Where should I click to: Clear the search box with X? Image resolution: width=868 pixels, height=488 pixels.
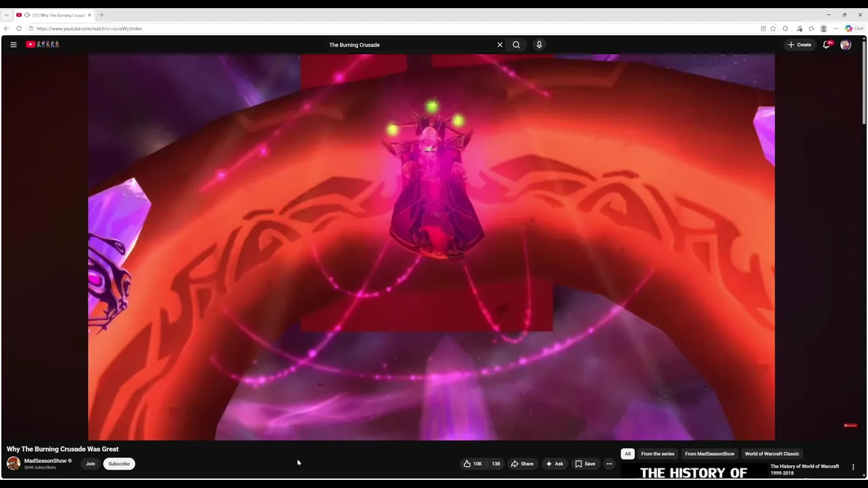[500, 45]
